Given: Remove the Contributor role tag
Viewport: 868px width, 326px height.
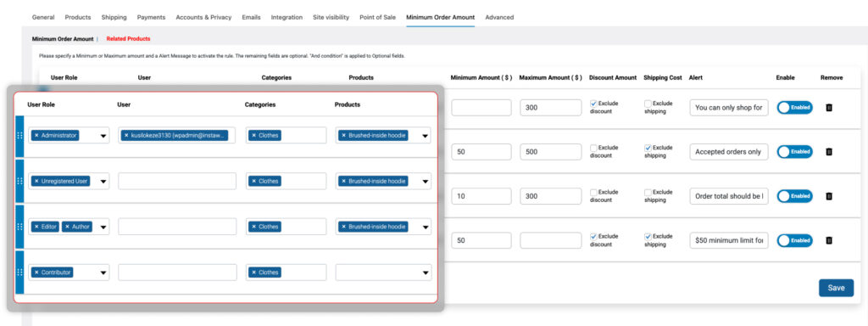Looking at the screenshot, I should coord(36,273).
